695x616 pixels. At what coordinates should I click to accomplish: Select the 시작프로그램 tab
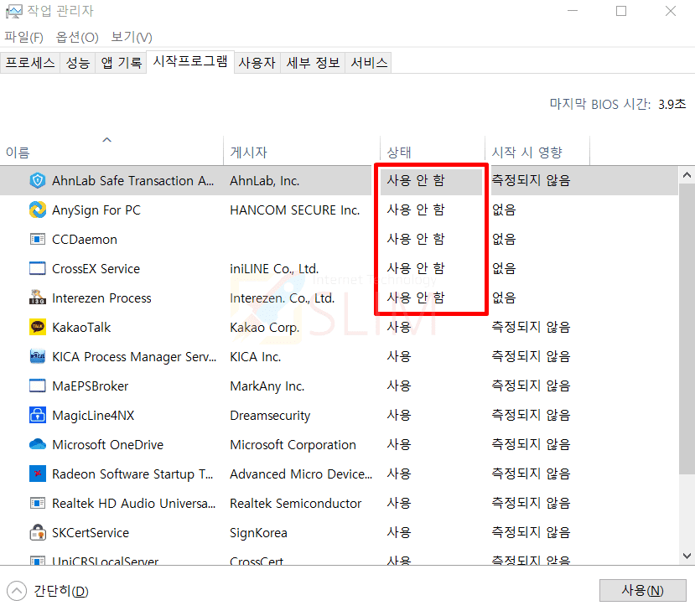[190, 61]
